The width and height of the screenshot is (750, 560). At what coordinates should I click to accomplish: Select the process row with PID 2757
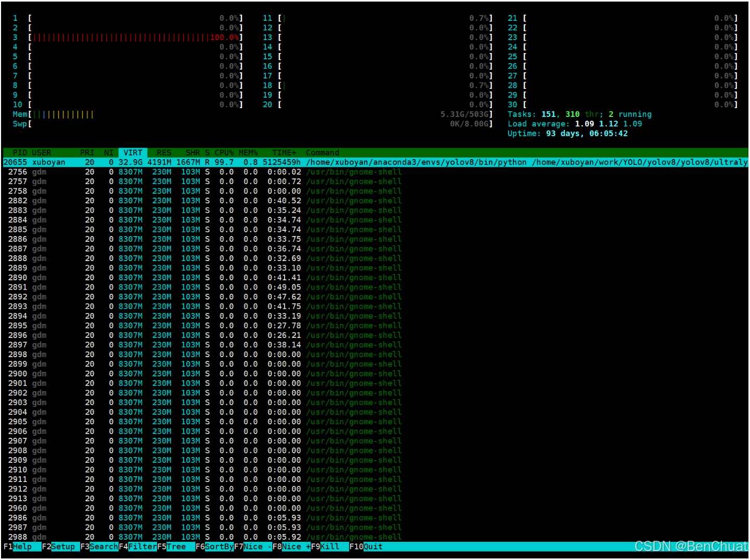click(x=375, y=181)
